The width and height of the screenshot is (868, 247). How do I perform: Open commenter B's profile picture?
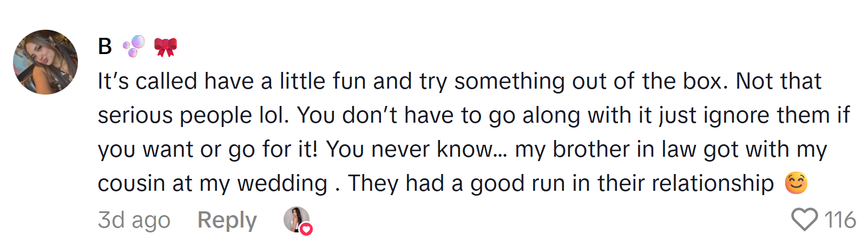(45, 62)
